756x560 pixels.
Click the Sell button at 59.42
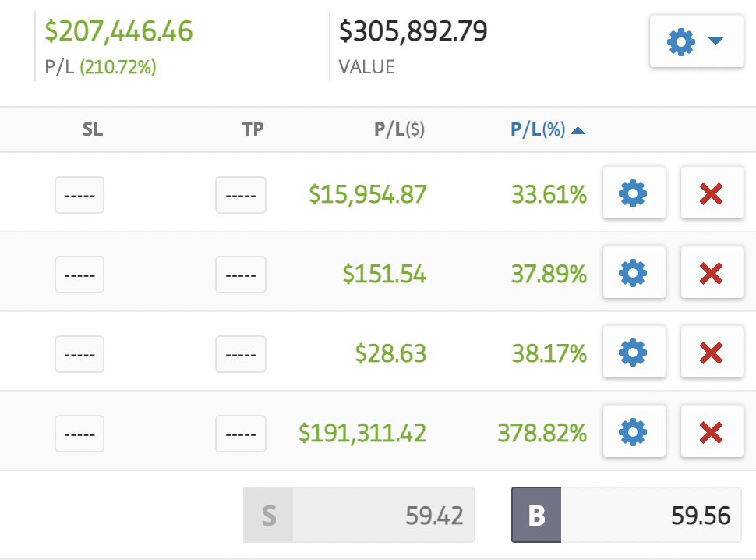pos(359,515)
